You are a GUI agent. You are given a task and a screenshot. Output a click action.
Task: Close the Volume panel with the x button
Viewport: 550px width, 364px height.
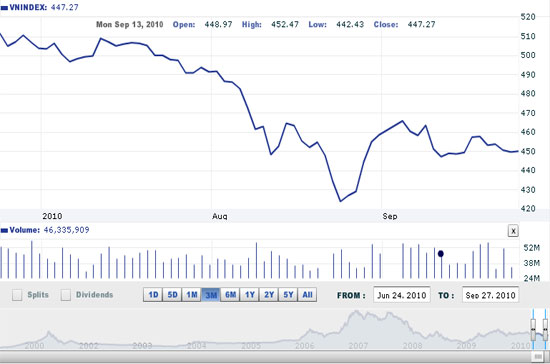point(513,231)
